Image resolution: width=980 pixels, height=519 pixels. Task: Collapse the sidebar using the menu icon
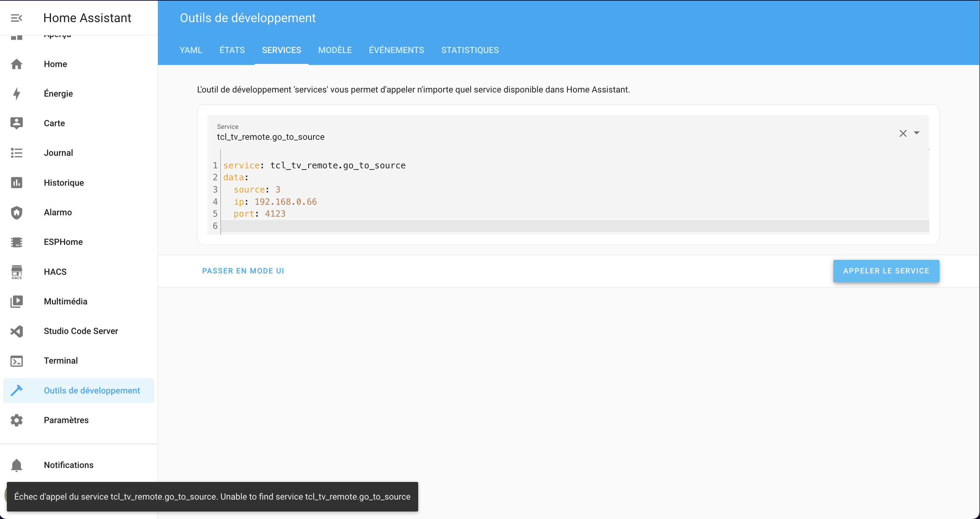[16, 17]
